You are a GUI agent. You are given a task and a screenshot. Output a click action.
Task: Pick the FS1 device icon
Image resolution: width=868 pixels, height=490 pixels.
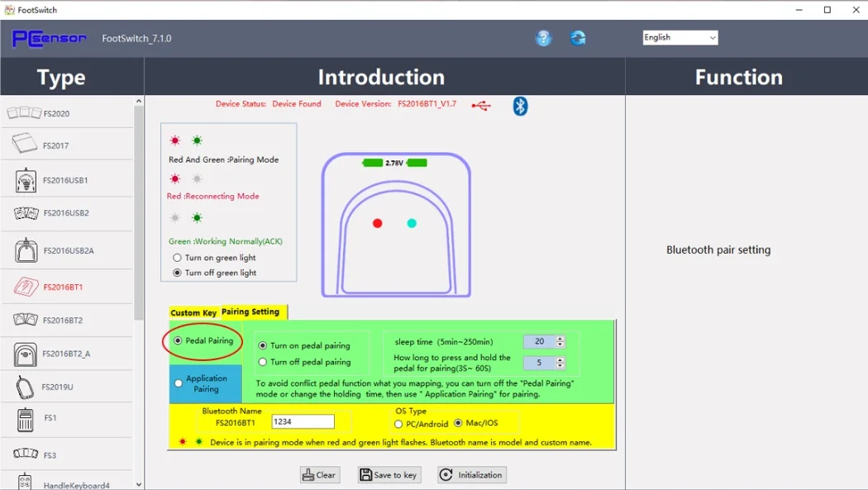pyautogui.click(x=25, y=419)
